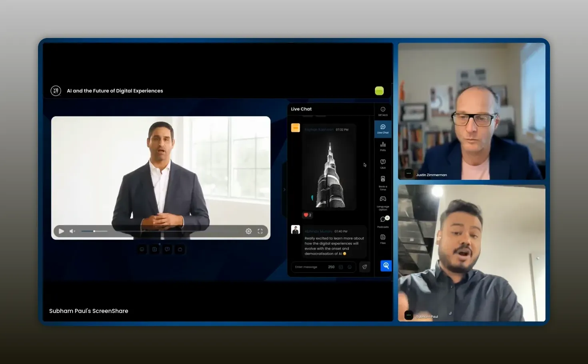Open the Podcasts section
Image resolution: width=588 pixels, height=364 pixels.
tap(382, 219)
